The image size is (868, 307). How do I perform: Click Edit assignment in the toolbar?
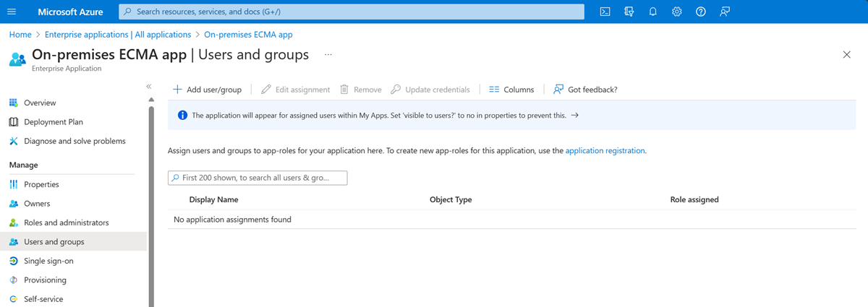[x=295, y=90]
